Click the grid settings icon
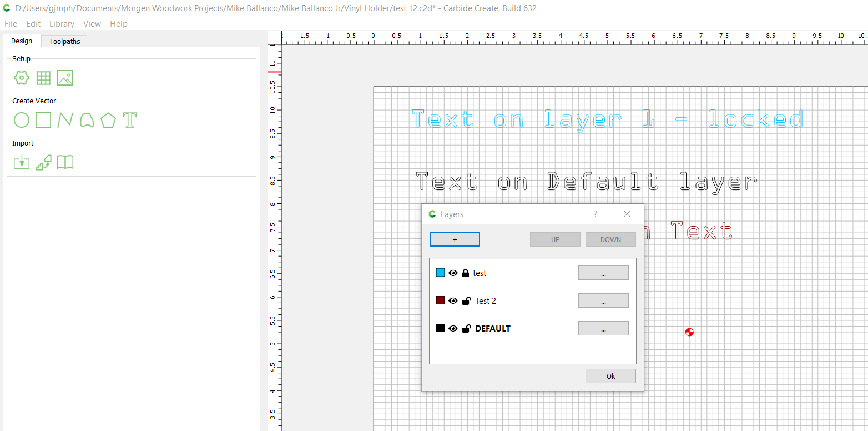Viewport: 868px width, 431px height. point(43,78)
